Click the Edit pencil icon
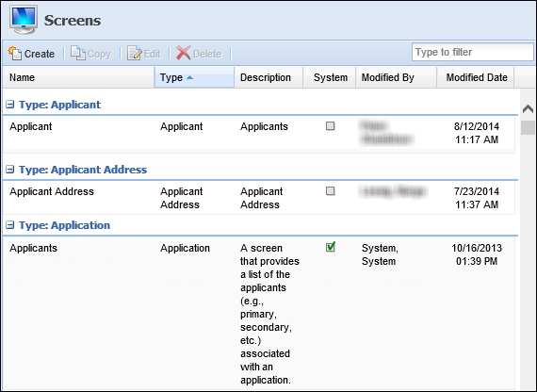 pyautogui.click(x=134, y=53)
